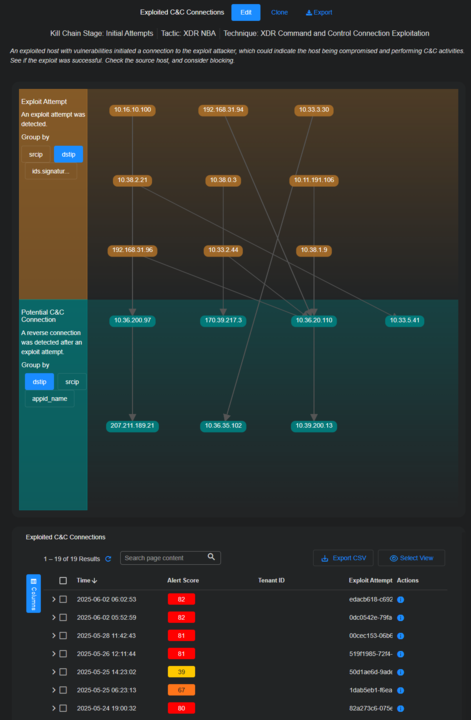This screenshot has height=720, width=471.
Task: Check the 2025-06-02 06:02:53 row checkbox
Action: (63, 600)
